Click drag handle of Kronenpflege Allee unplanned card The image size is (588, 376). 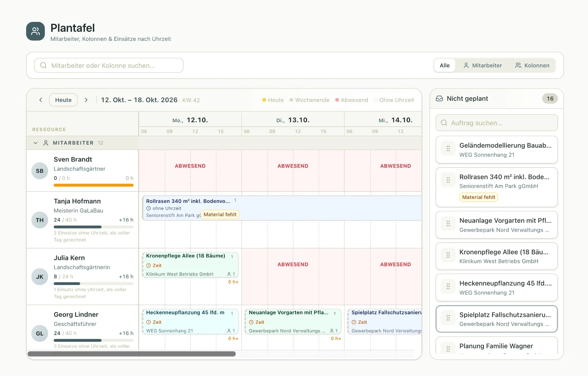pos(448,255)
